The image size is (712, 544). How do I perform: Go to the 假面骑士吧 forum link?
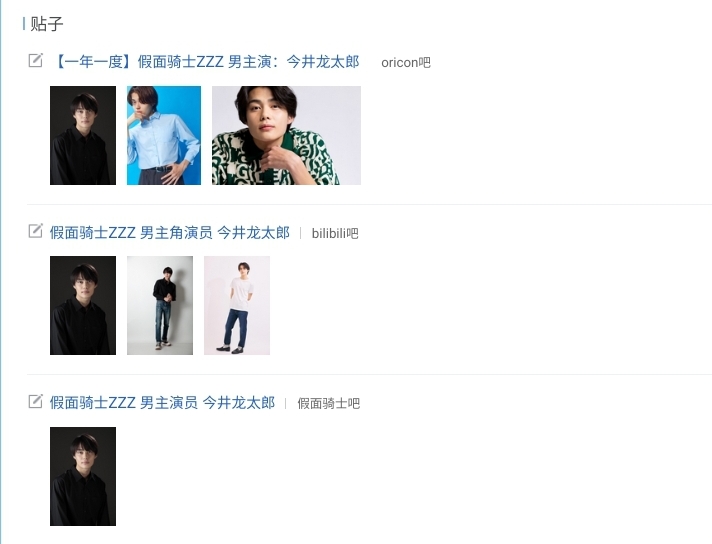(329, 403)
